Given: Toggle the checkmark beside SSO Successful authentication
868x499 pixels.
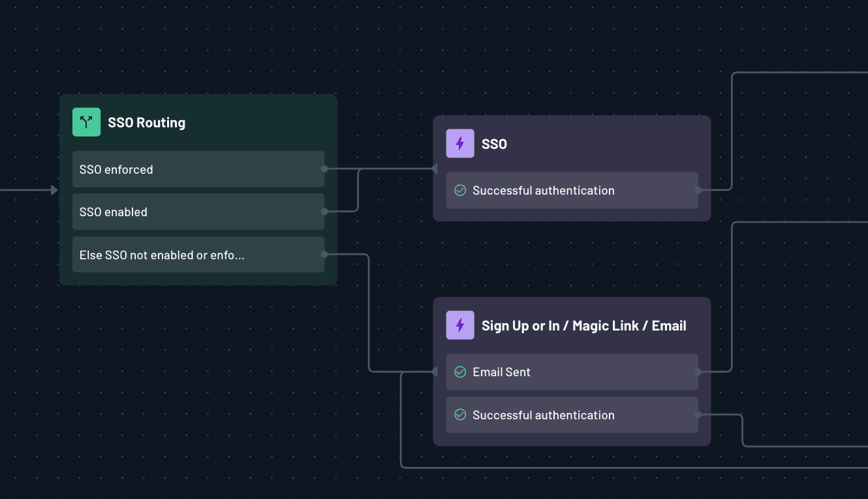Looking at the screenshot, I should point(460,190).
